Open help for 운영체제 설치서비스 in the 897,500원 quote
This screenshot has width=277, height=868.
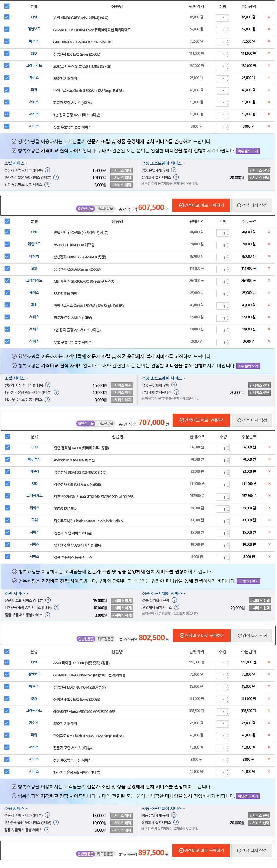click(x=176, y=823)
